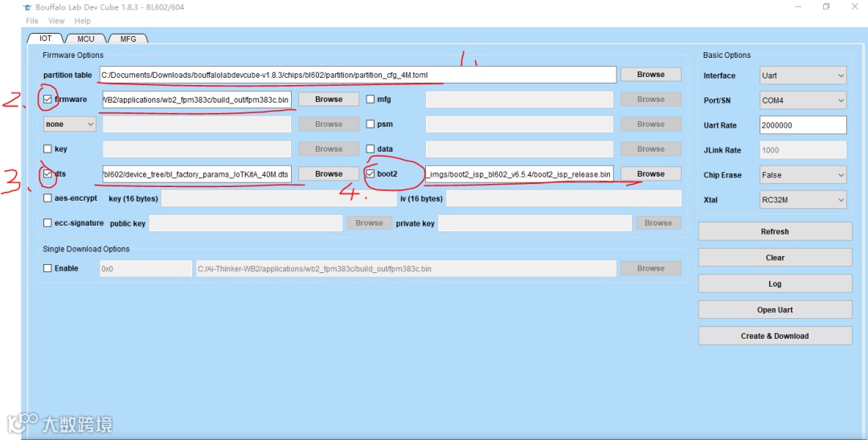Close the Dev Cube window
Viewport: 868px width, 440px height.
click(x=854, y=6)
